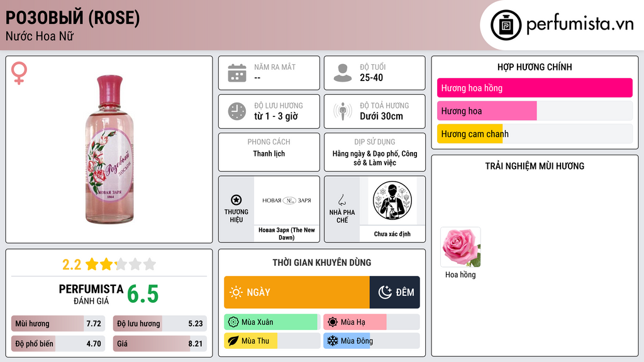Screen dimensions: 644x362
Task: Select the Ngày daytime segment
Action: pyautogui.click(x=297, y=292)
